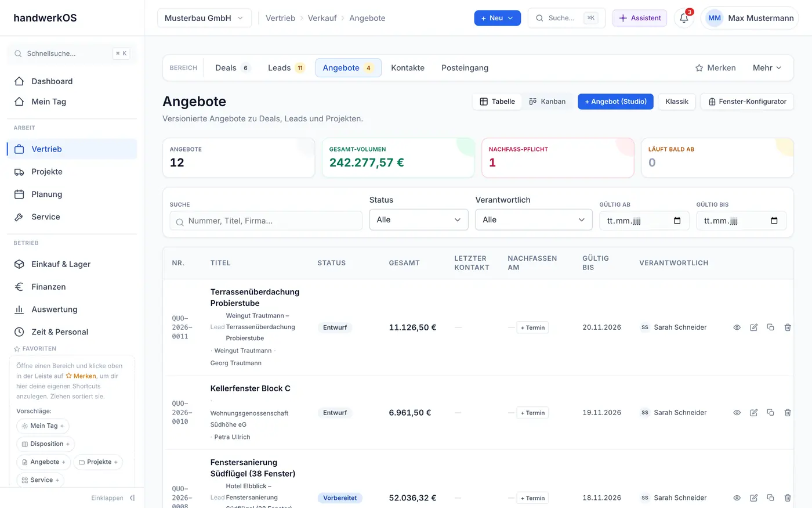Focus the Schnellsuche sidebar field

pos(72,53)
